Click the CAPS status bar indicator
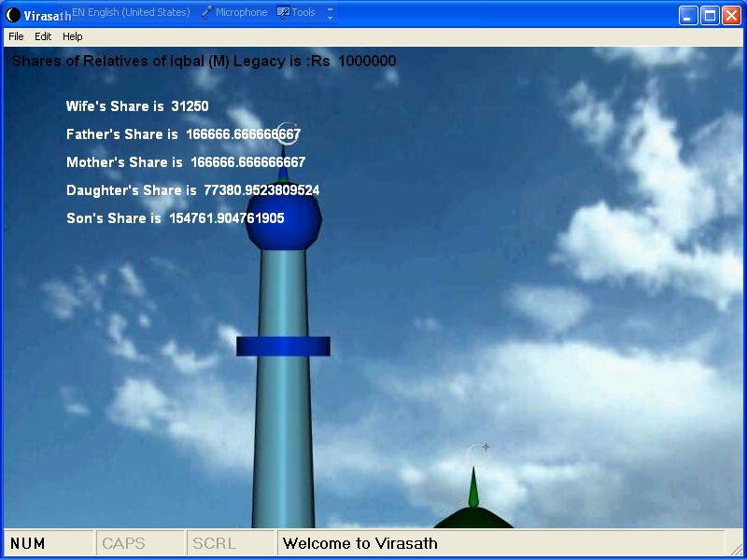Image resolution: width=747 pixels, height=560 pixels. pos(123,543)
